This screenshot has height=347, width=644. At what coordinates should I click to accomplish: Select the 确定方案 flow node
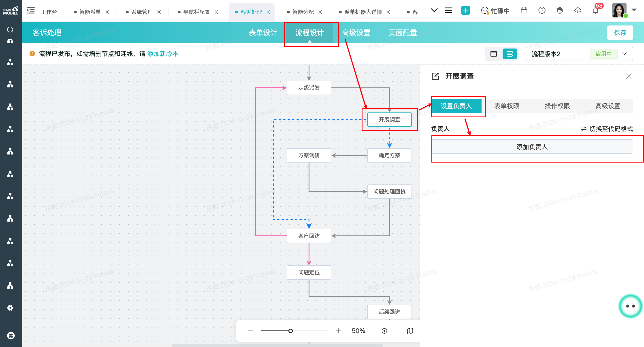[x=389, y=155]
